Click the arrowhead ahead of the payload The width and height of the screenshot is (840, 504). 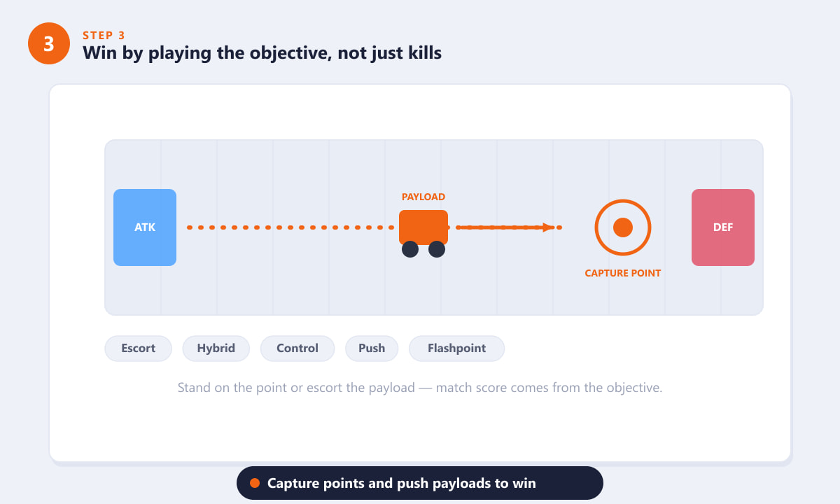[x=548, y=227]
